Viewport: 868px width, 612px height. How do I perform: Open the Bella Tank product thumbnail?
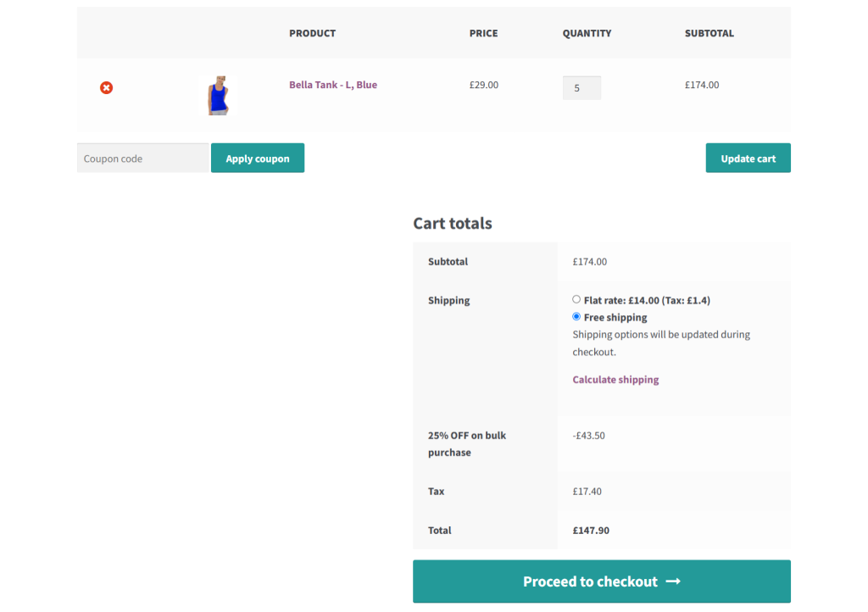218,95
